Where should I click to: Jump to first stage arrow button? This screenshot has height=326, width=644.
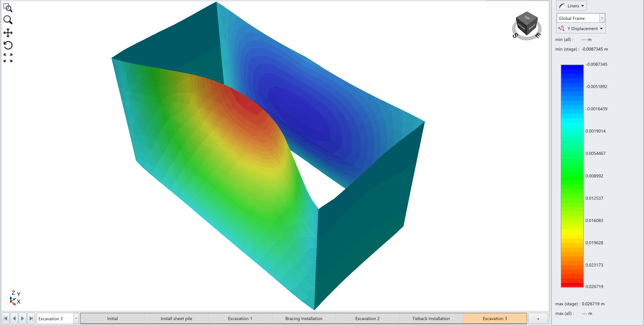(x=5, y=319)
